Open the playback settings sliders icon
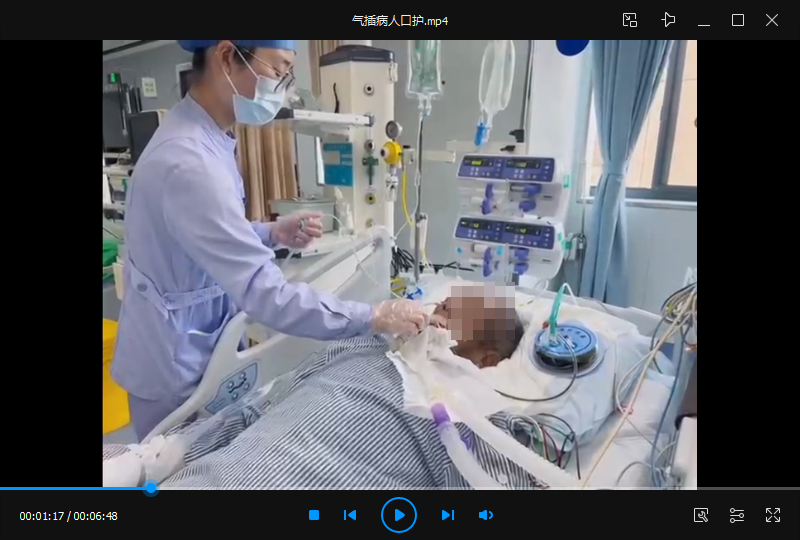The image size is (800, 540). click(x=737, y=516)
